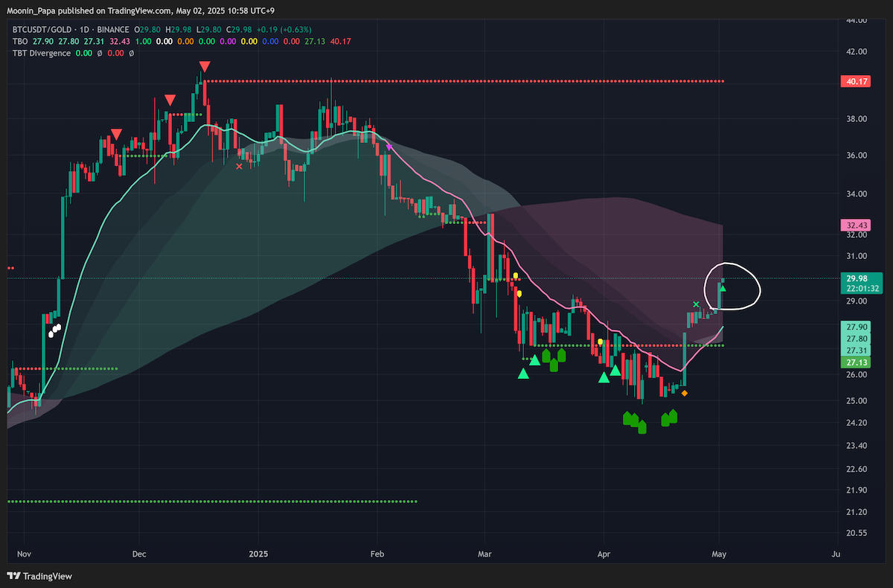Click the 32.43 pink price label
893x588 pixels.
854,225
